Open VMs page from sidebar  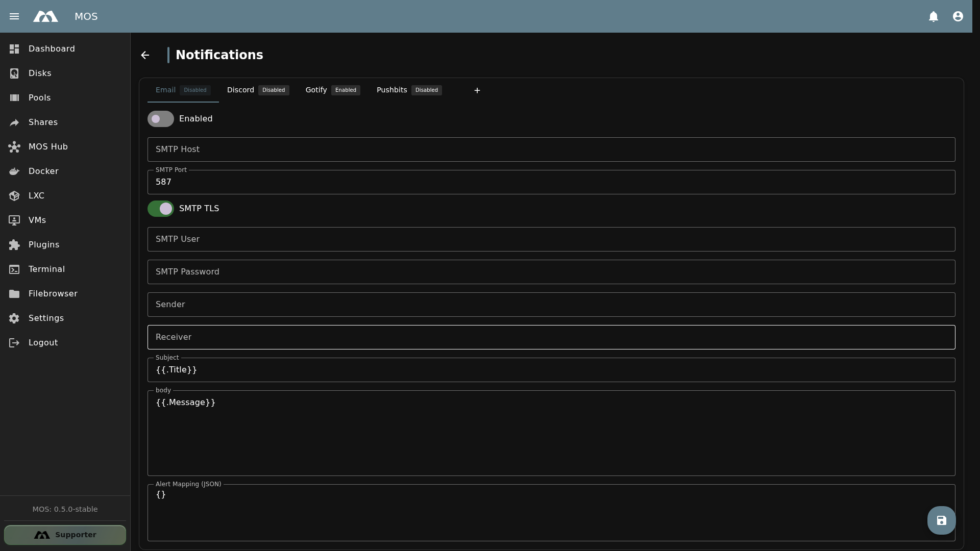coord(65,220)
